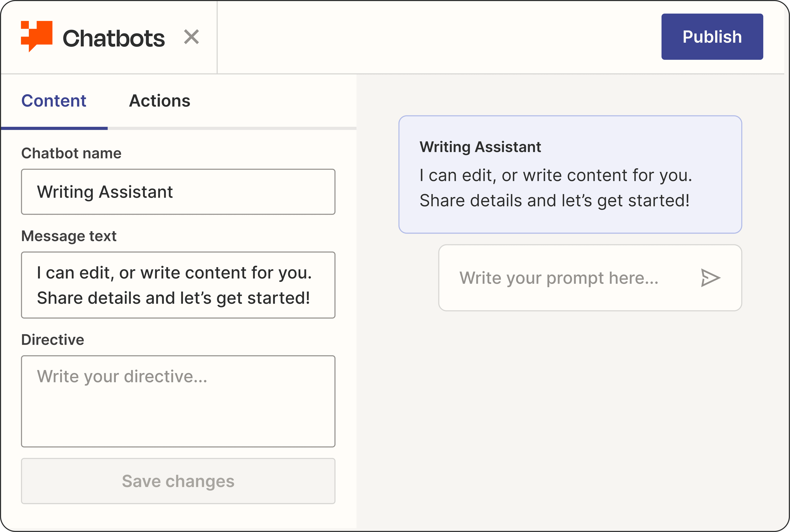Screen dimensions: 790x532
Task: Focus the Chatbot name input field
Action: coord(178,192)
